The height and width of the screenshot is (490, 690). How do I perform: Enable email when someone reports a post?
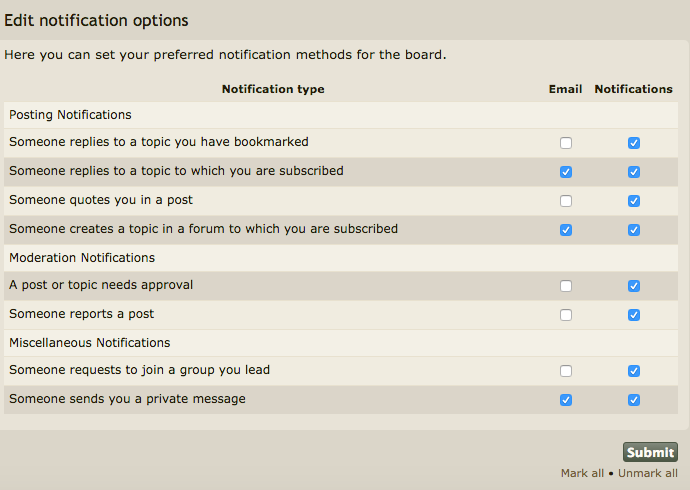point(566,315)
